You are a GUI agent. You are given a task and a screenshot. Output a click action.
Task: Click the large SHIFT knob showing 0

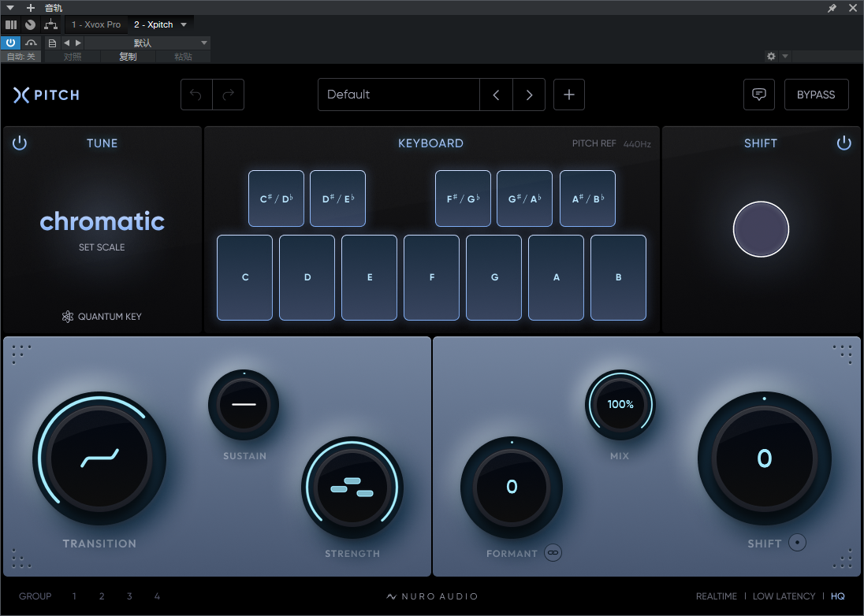tap(764, 458)
